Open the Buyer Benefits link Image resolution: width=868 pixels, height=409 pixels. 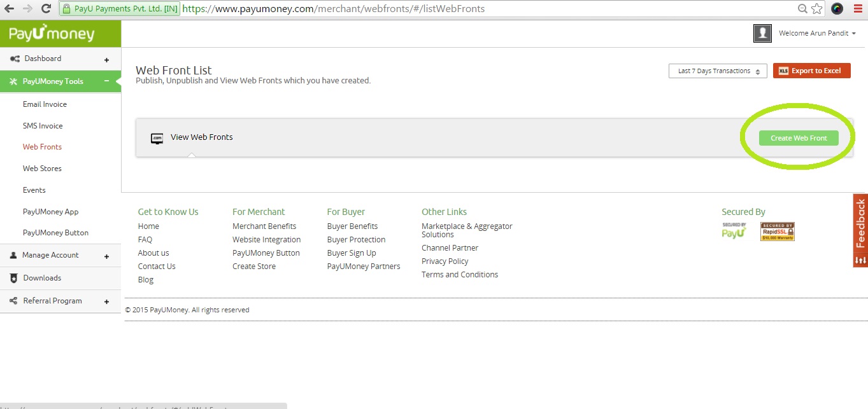(352, 226)
